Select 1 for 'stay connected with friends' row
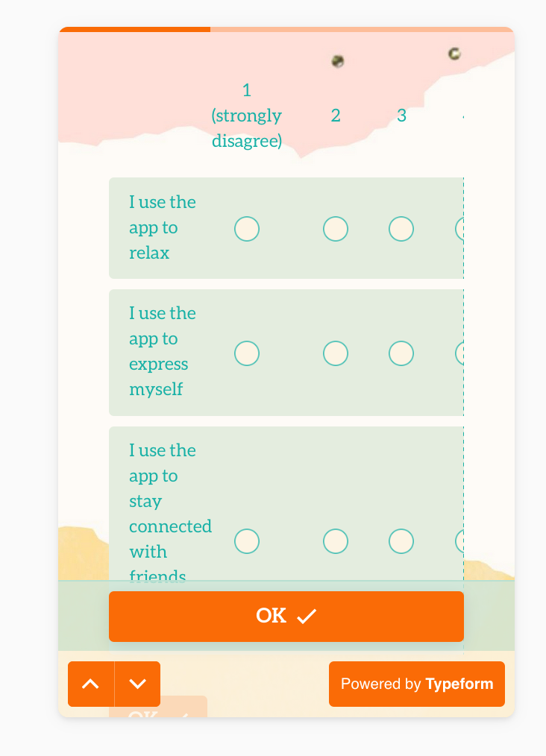Image resolution: width=546 pixels, height=756 pixels. click(247, 541)
